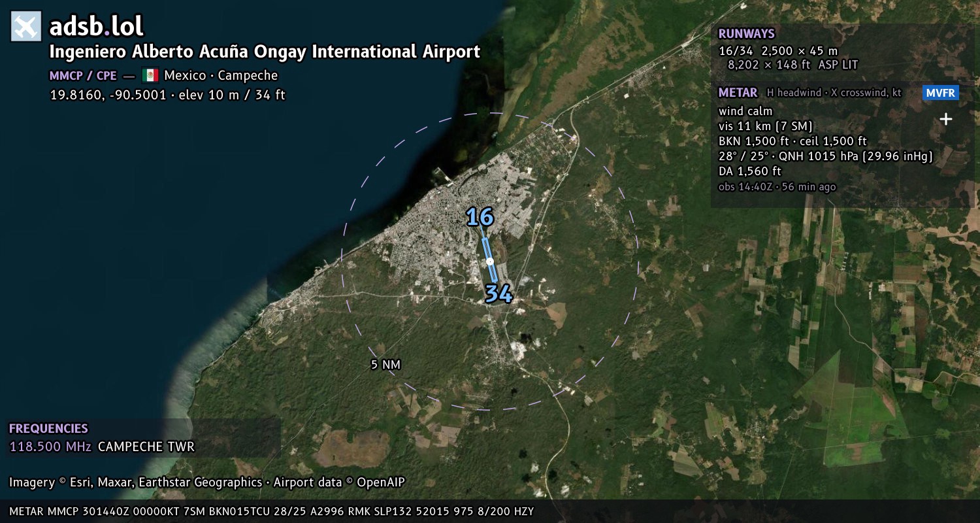Click the MMCP / CPE airport code
This screenshot has width=980, height=523.
coord(83,76)
